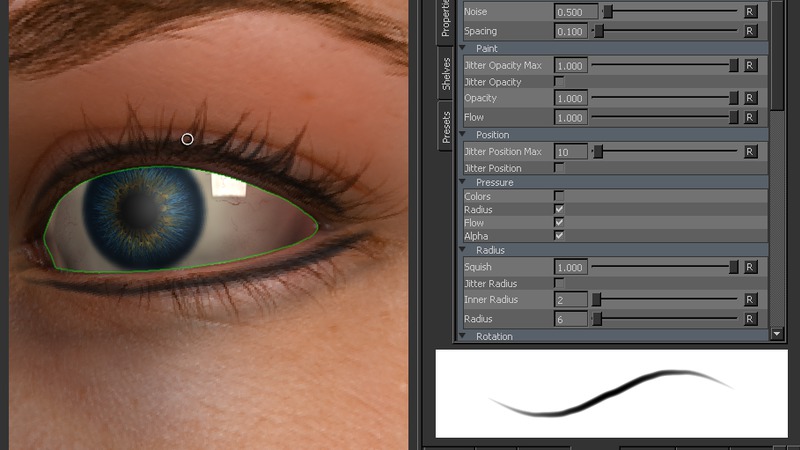Open the Presets tab

tap(446, 128)
